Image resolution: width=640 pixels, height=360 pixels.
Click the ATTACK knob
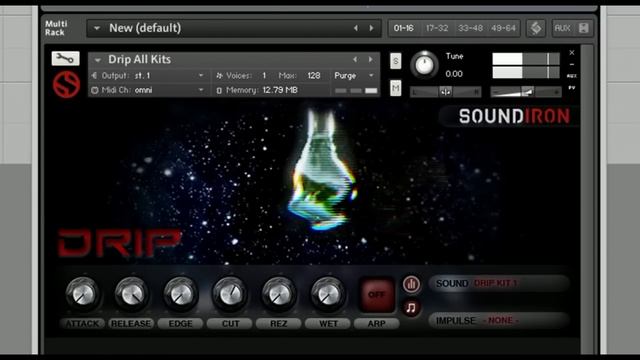[82, 294]
